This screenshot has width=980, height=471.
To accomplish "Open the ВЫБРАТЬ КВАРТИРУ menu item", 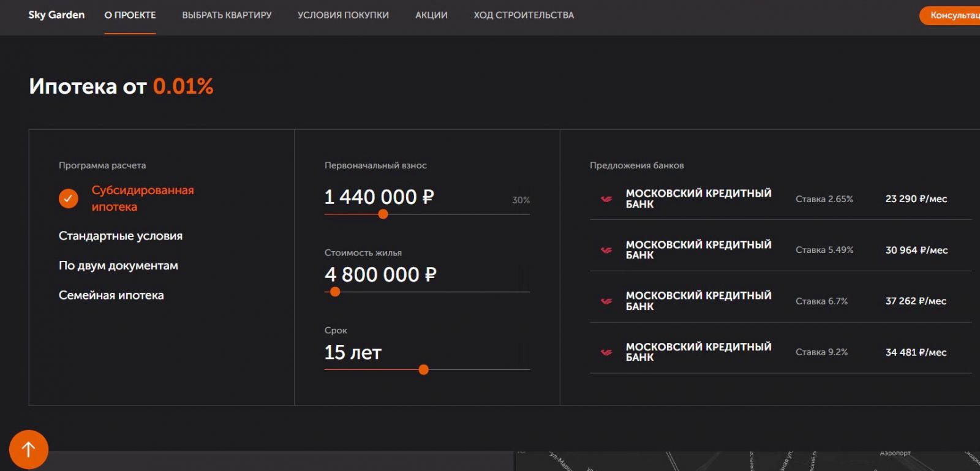I will 227,15.
